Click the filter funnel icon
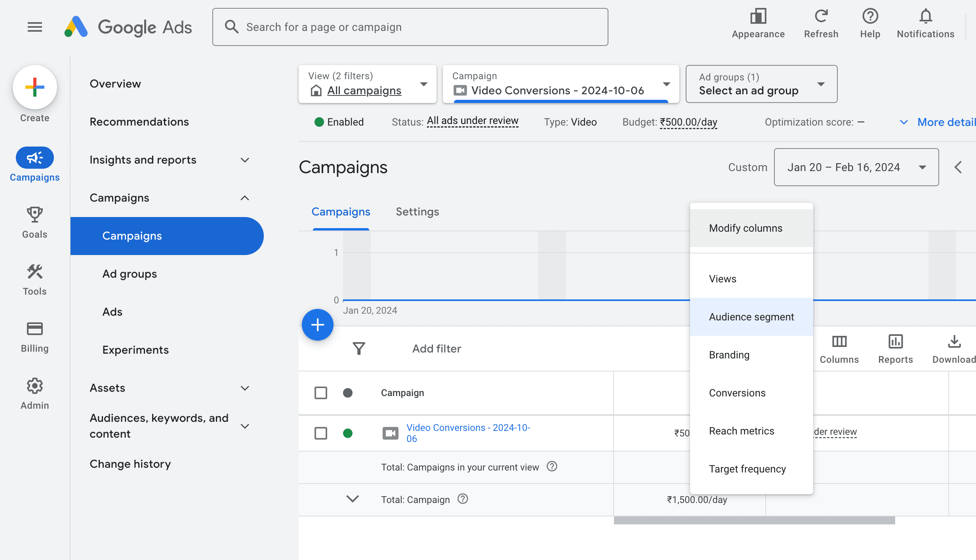The image size is (976, 560). click(x=358, y=349)
